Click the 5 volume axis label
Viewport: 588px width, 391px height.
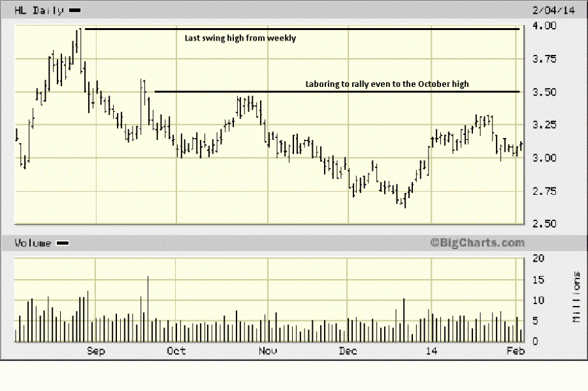click(536, 321)
